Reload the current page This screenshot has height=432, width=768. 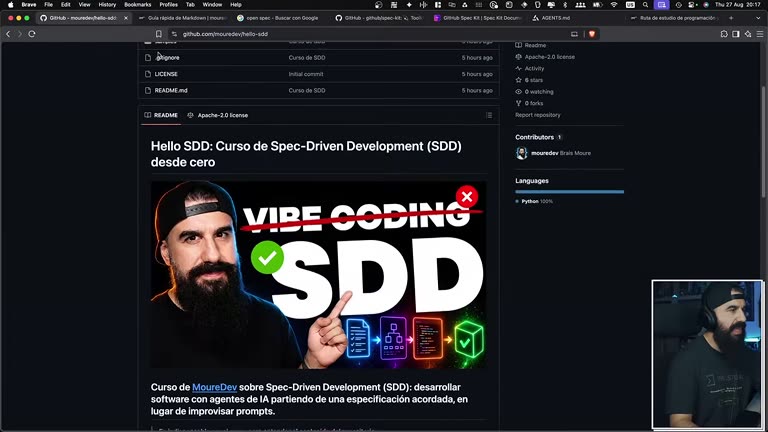tap(32, 34)
